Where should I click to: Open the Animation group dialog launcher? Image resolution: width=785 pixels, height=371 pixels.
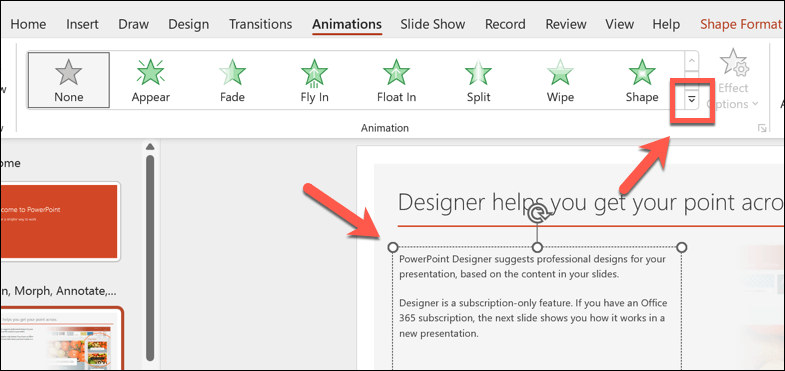tap(762, 129)
